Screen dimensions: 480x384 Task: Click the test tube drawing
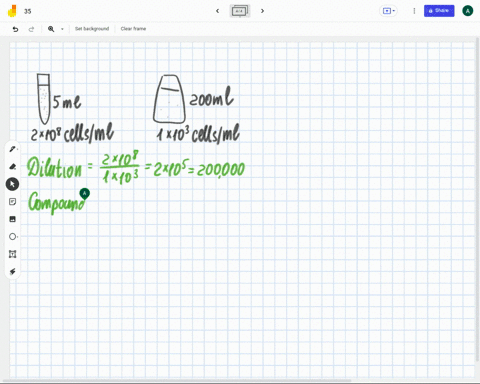coord(43,99)
